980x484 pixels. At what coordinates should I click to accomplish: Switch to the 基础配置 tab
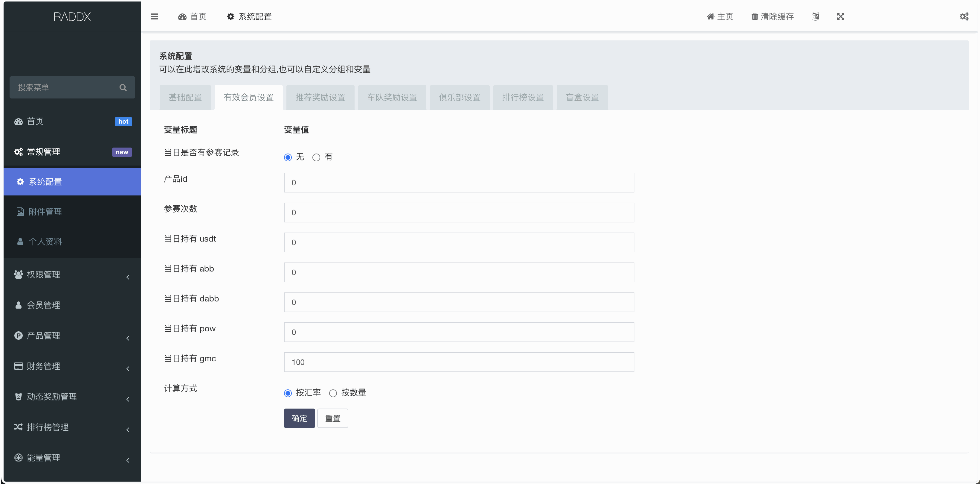coord(185,97)
